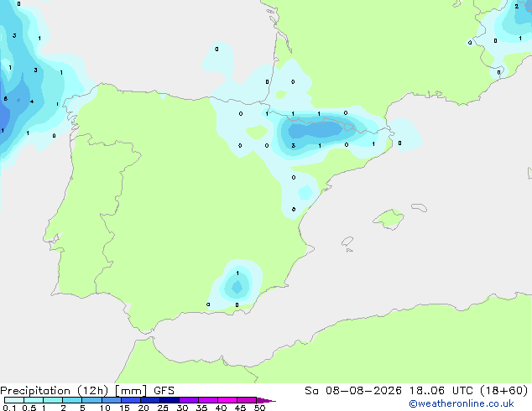This screenshot has width=532, height=411.
Task: Select the 30–35 mm legend color swatch
Action: pos(189,400)
